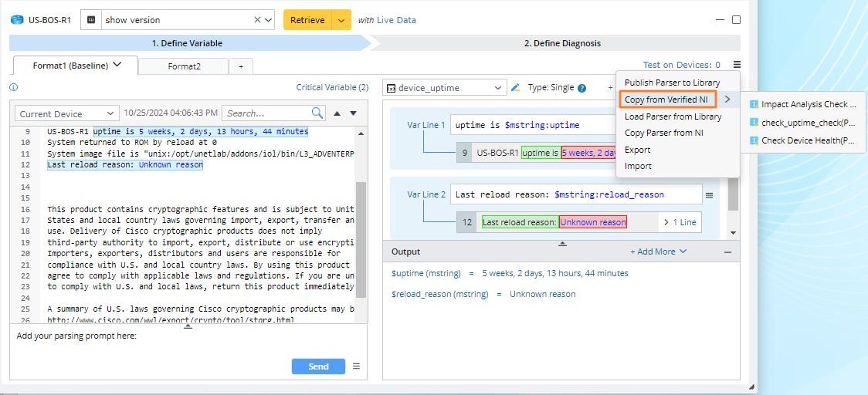868x395 pixels.
Task: Click the info icon above device output
Action: pos(13,88)
